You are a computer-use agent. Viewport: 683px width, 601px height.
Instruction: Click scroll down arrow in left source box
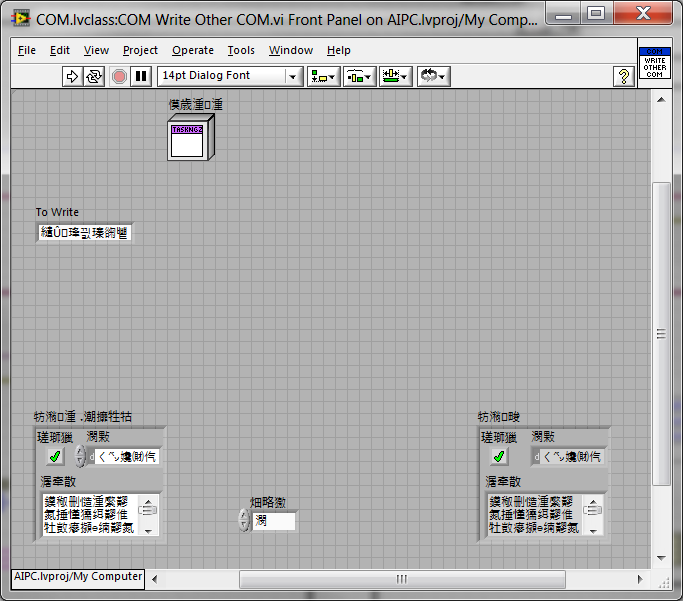pos(148,530)
